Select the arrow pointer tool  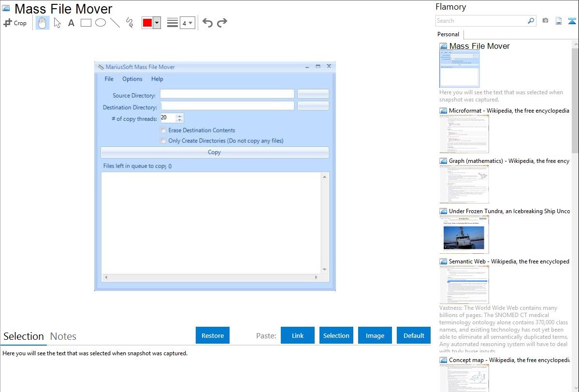(x=57, y=23)
